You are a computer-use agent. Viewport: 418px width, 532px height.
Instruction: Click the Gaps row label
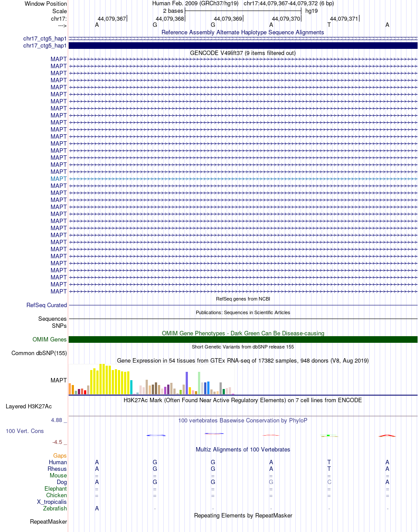click(60, 456)
